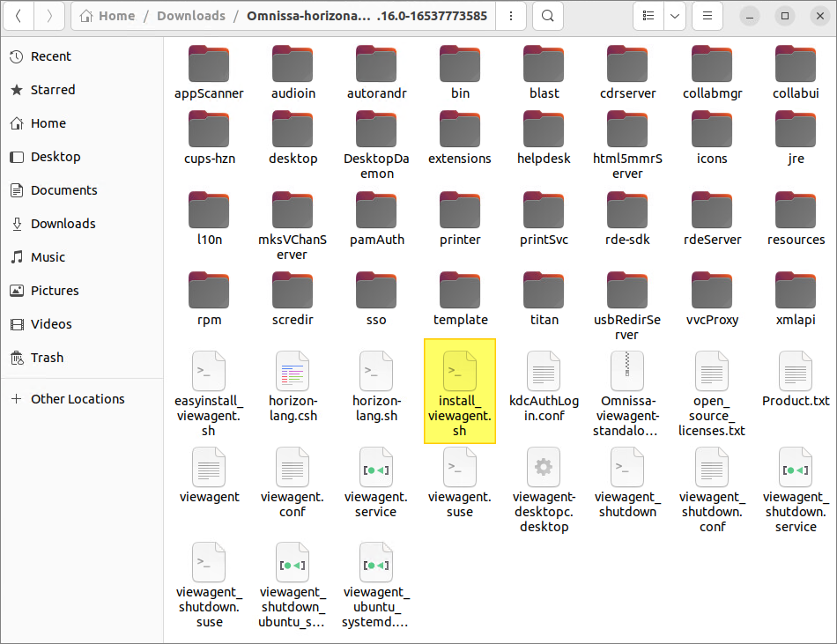Select the viewagent-desktopc.desktop file
The image size is (837, 644).
click(x=544, y=468)
